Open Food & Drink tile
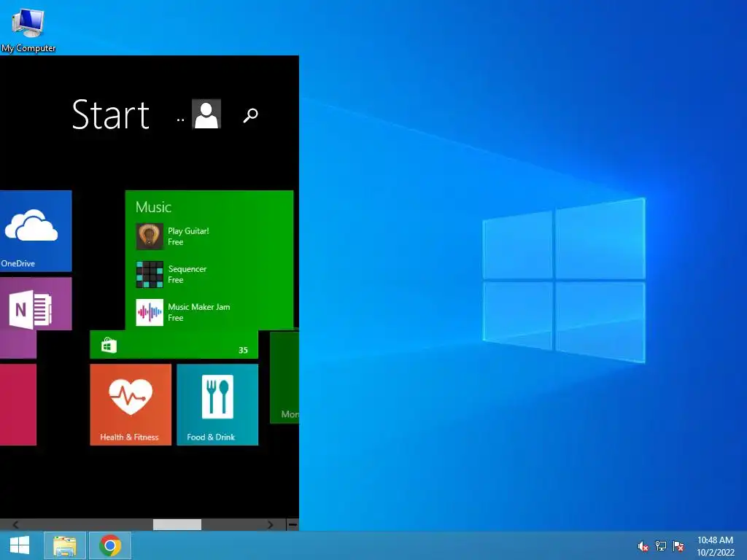Screen dimensions: 747x560 217,405
